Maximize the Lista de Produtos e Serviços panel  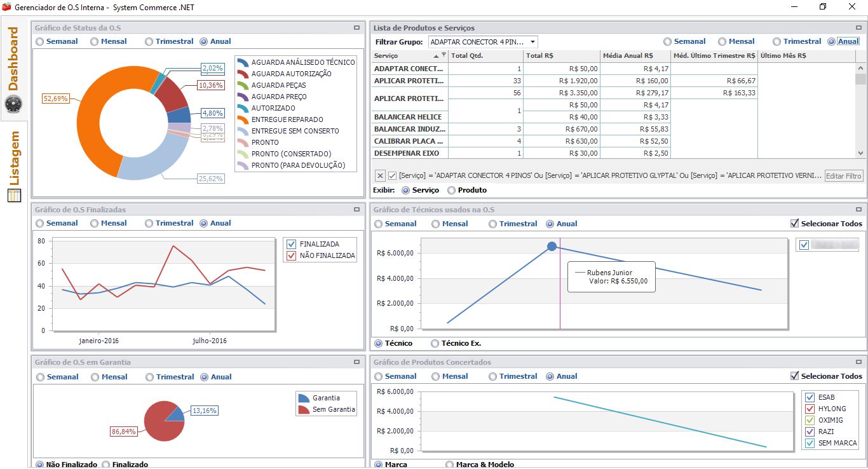click(x=858, y=28)
